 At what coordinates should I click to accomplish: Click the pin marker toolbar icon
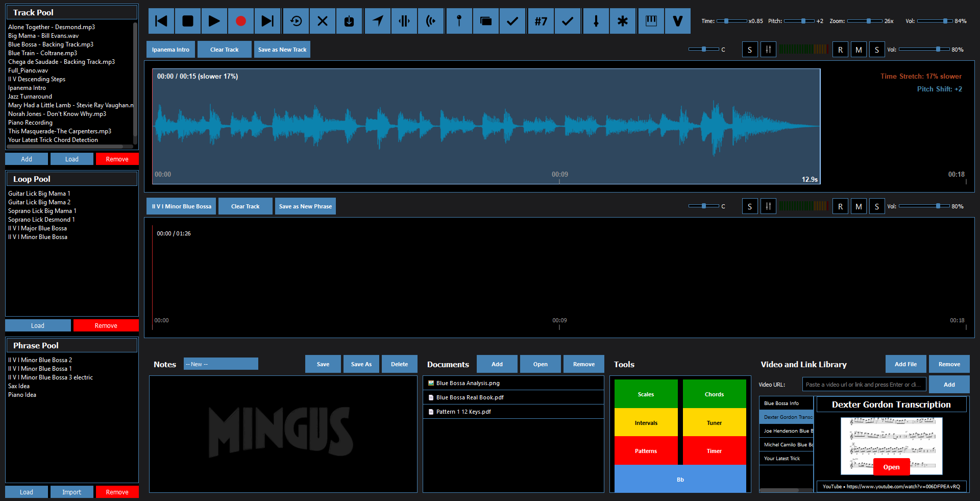coord(459,21)
